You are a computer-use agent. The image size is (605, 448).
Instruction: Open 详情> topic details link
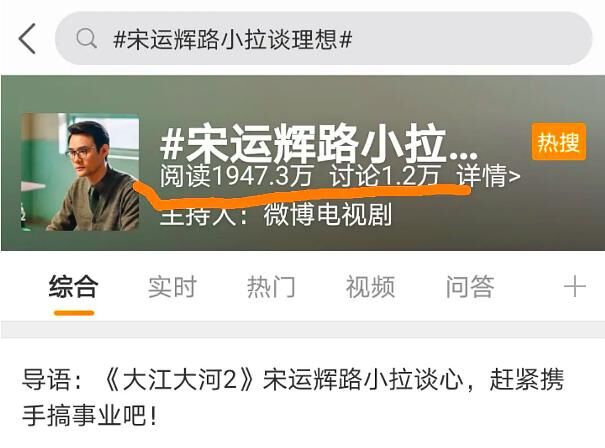(488, 176)
